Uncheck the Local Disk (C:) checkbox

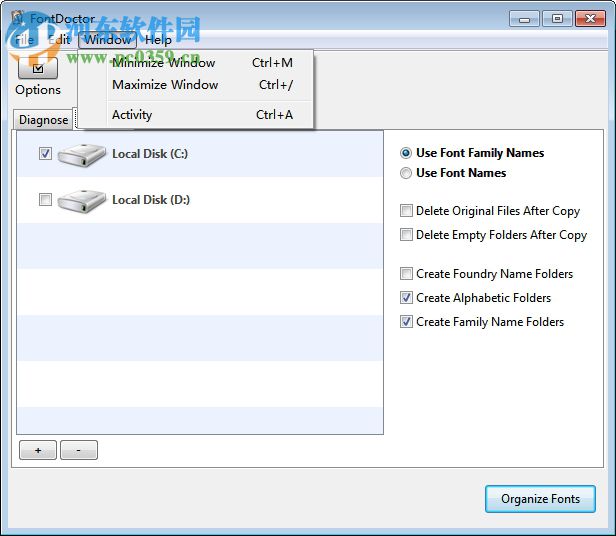coord(45,153)
